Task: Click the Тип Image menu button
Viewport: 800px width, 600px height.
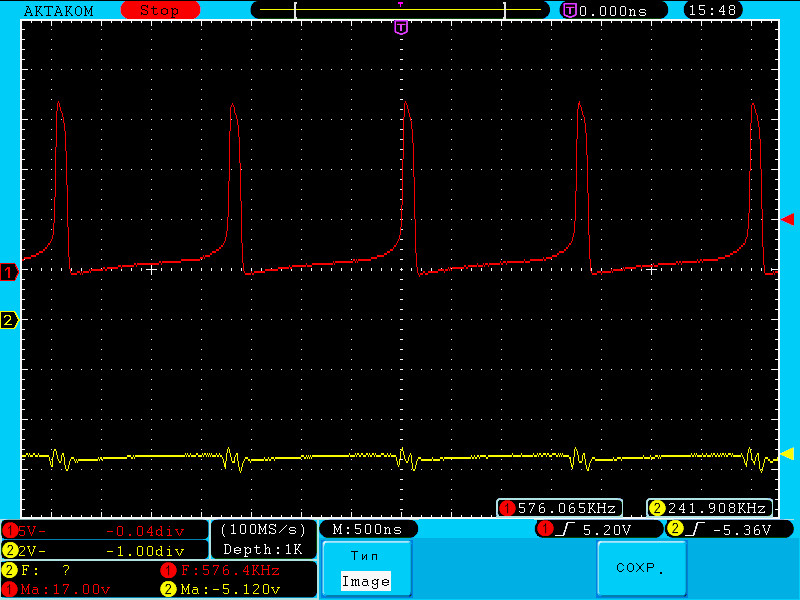Action: coord(366,569)
